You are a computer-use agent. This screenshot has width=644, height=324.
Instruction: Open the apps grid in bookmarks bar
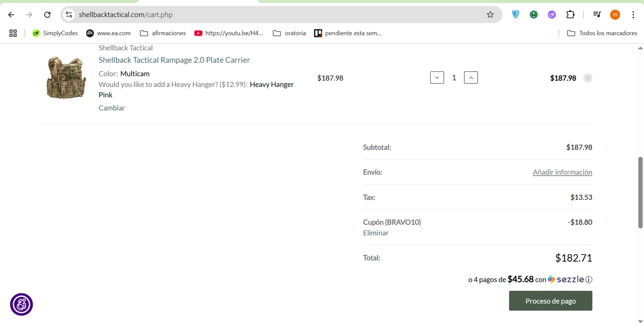(13, 33)
